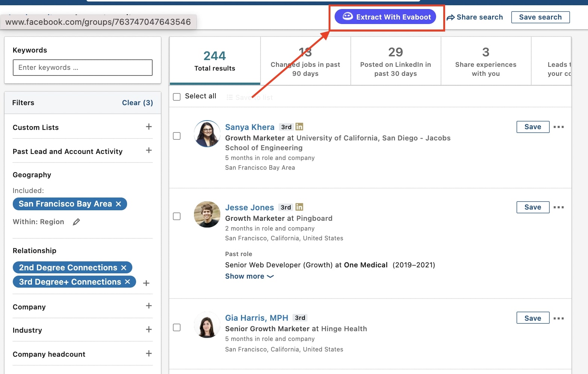
Task: Click the One Medical company link
Action: [x=365, y=265]
